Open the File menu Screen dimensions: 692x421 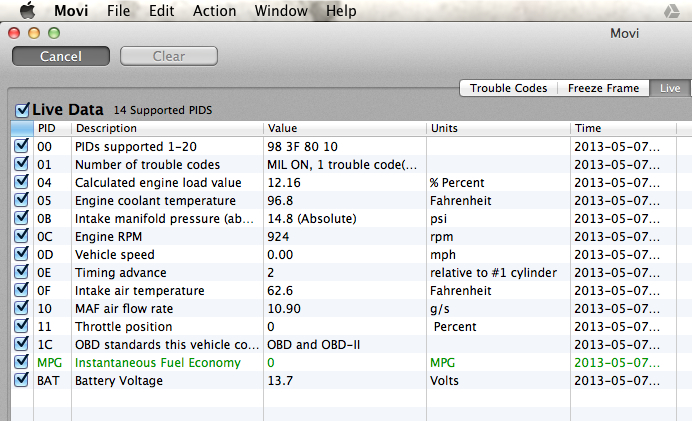click(x=118, y=11)
